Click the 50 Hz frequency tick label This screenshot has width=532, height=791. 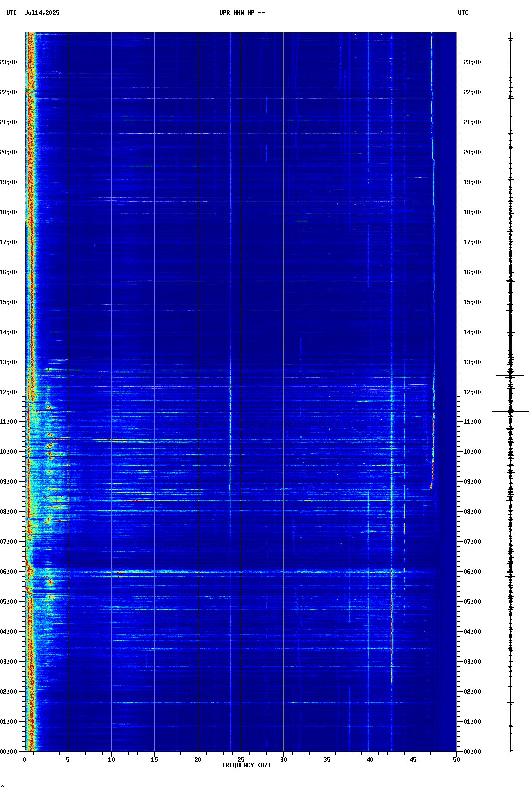point(456,760)
